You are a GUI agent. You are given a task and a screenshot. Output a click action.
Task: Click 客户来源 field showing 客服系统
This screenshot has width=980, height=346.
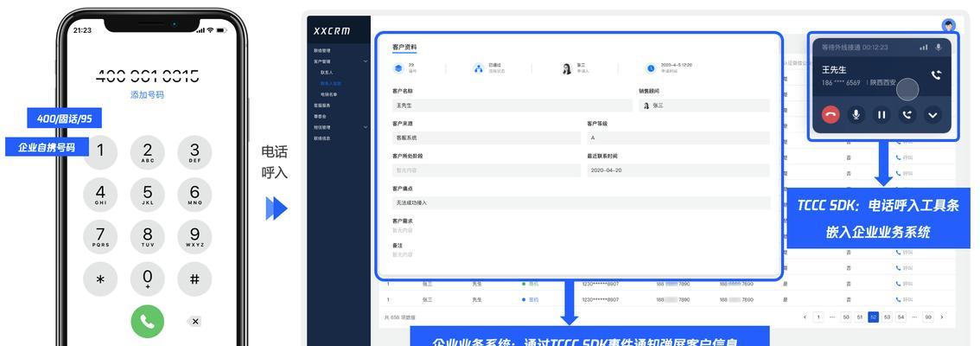tap(487, 138)
